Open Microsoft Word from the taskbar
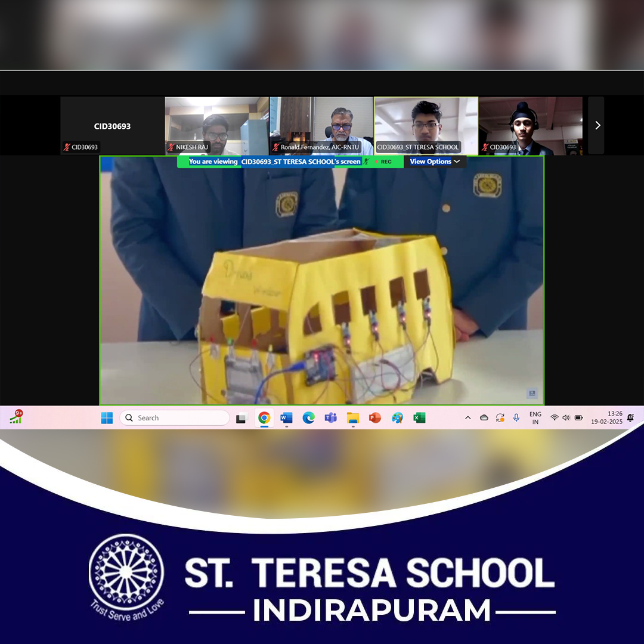 286,418
